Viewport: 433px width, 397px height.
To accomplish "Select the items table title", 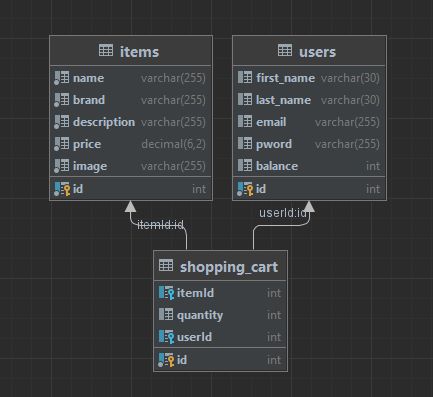I will point(139,52).
